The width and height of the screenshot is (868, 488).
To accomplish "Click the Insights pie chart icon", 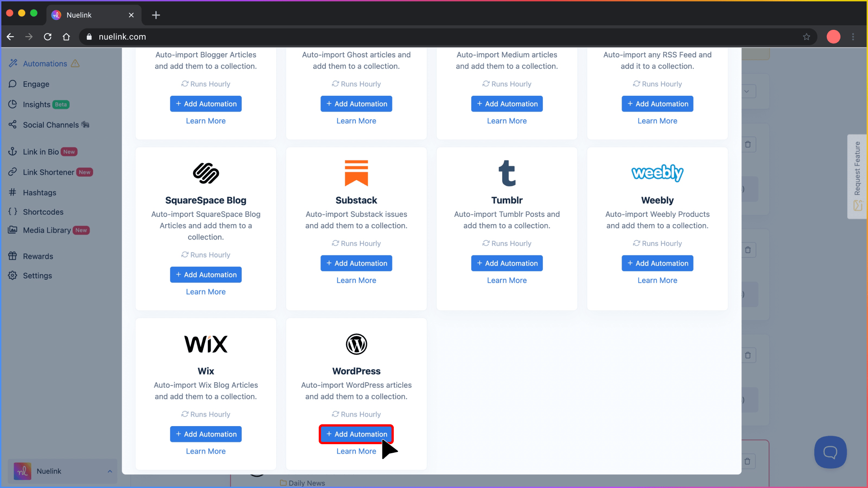I will coord(13,104).
